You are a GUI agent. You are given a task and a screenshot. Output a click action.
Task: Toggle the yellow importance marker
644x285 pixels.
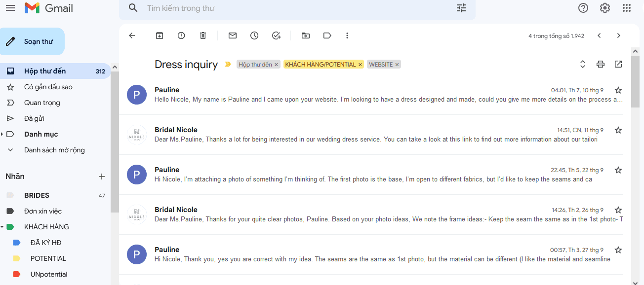(x=228, y=64)
